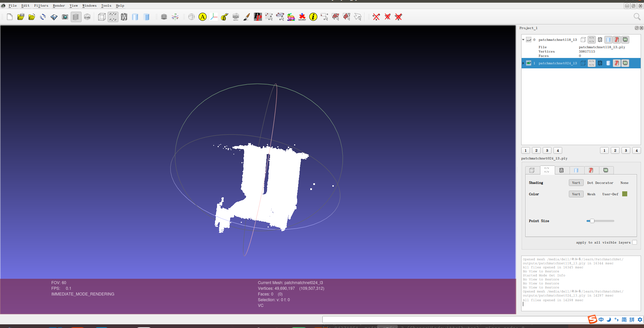Image resolution: width=644 pixels, height=328 pixels.
Task: Select the User-Def color option
Action: [x=610, y=194]
